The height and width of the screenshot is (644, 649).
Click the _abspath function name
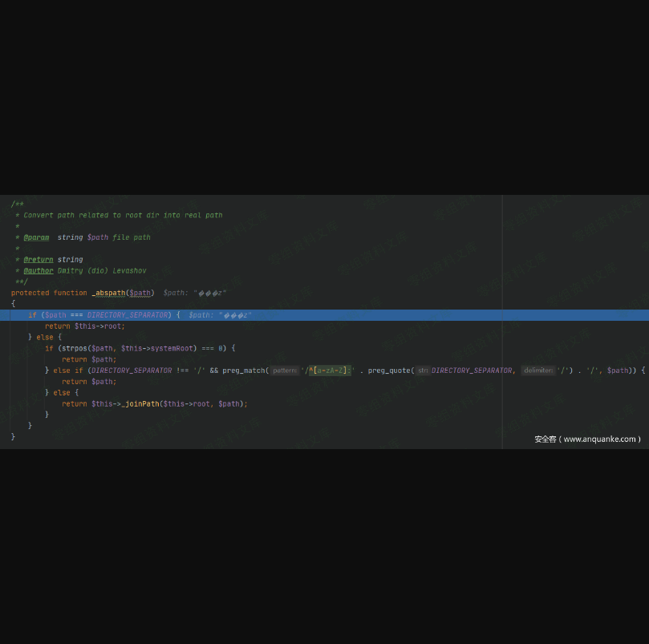[108, 293]
